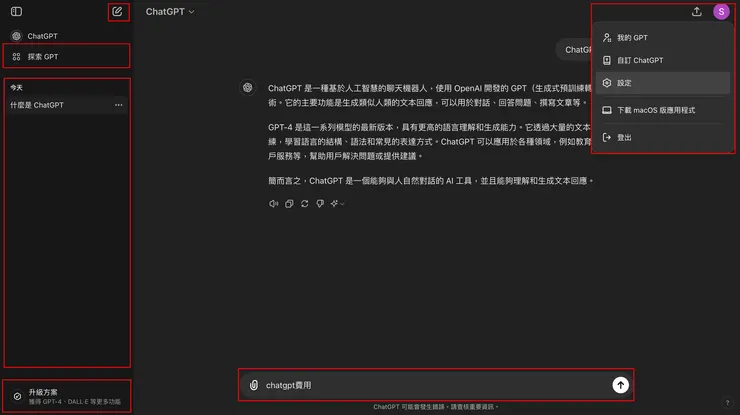The image size is (740, 415).
Task: Click the disclaimer text below the input
Action: tap(436, 407)
